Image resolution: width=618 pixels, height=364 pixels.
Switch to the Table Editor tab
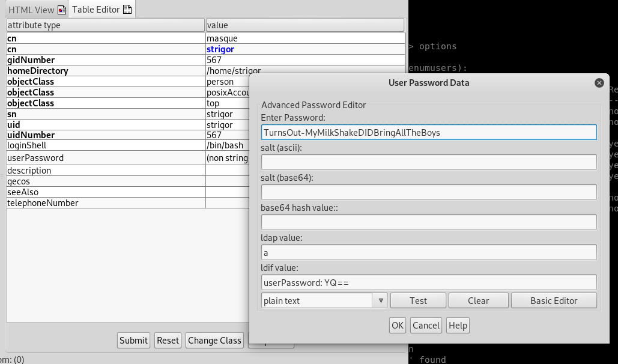click(x=96, y=9)
